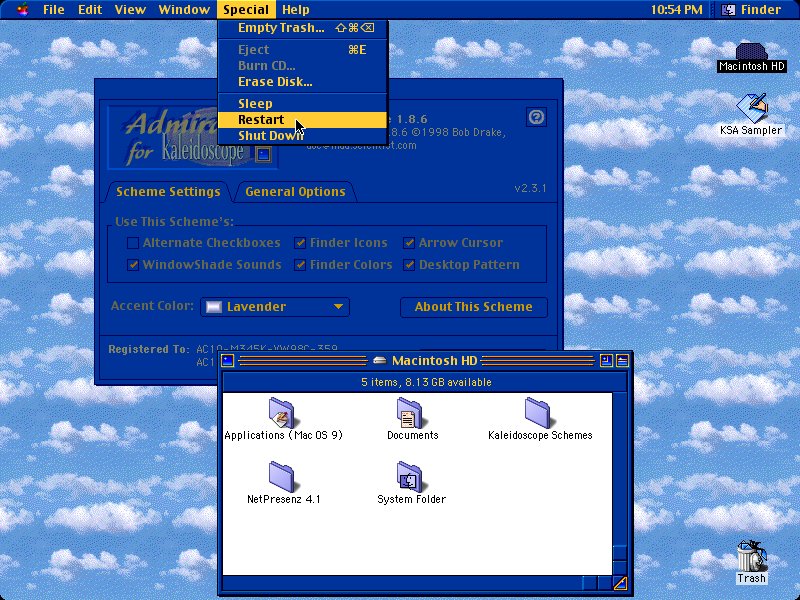Open the Accent Color Lavender dropdown

(x=275, y=307)
